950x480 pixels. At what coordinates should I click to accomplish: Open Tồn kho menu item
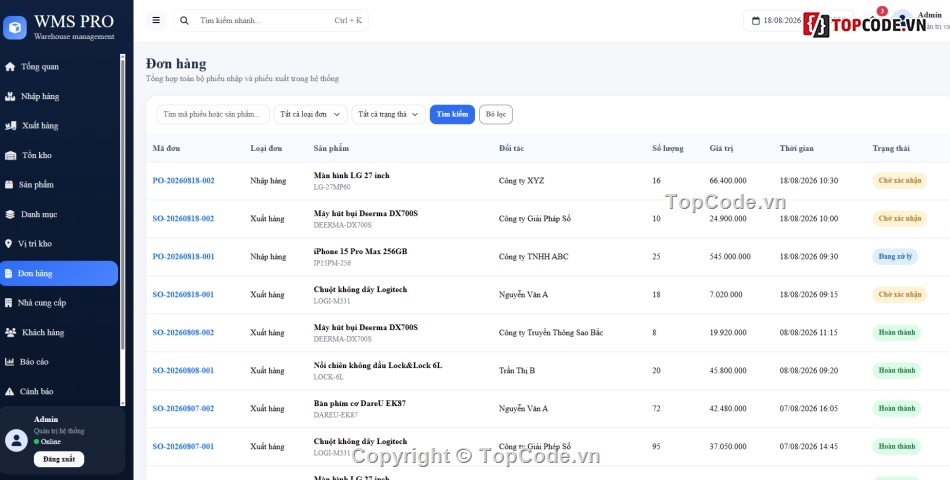59,155
